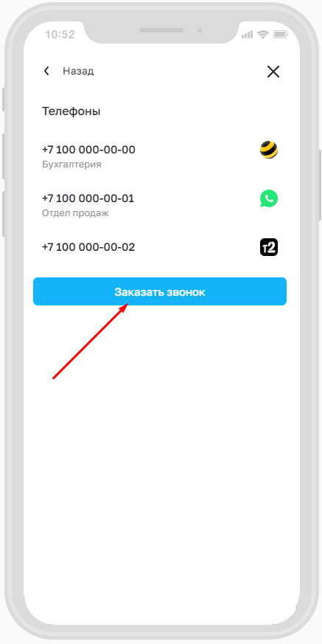The width and height of the screenshot is (322, 644).
Task: Close the screen with the X icon
Action: pyautogui.click(x=273, y=72)
